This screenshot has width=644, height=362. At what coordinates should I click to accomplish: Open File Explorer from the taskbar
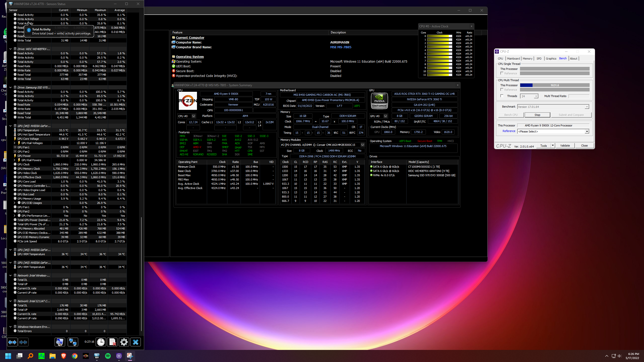click(x=53, y=356)
